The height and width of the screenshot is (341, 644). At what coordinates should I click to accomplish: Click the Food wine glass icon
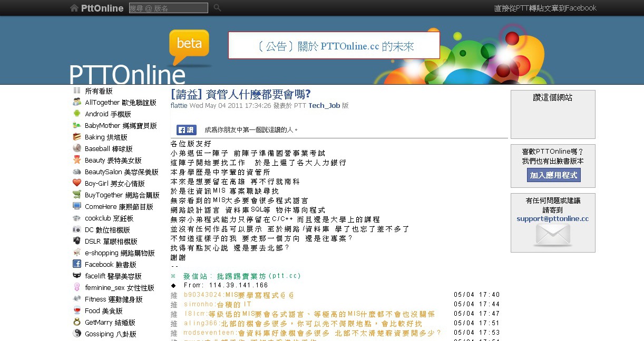(77, 310)
